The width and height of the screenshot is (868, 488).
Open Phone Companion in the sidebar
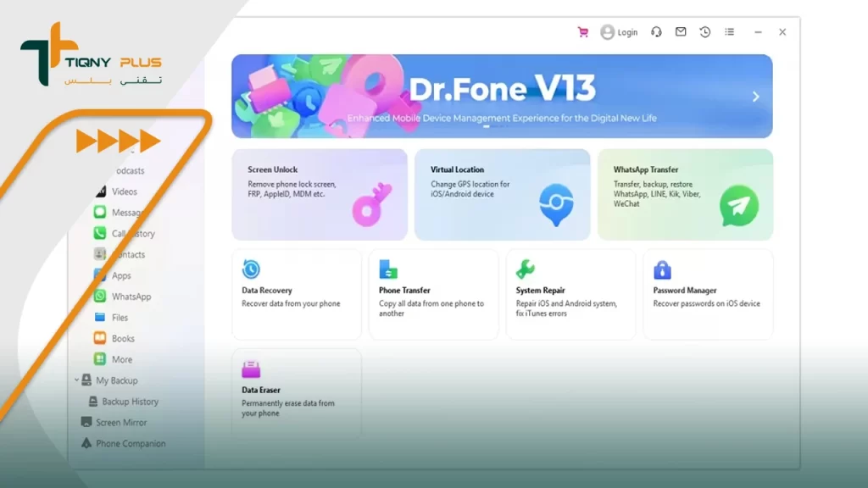point(130,443)
